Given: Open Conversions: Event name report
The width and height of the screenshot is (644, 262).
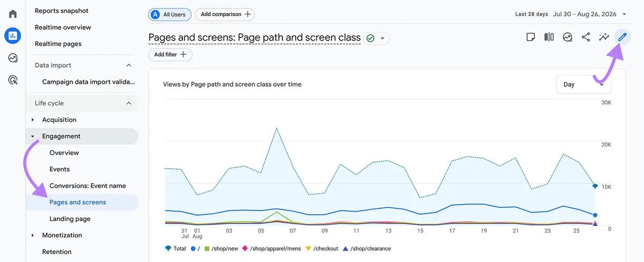Looking at the screenshot, I should coord(87,186).
